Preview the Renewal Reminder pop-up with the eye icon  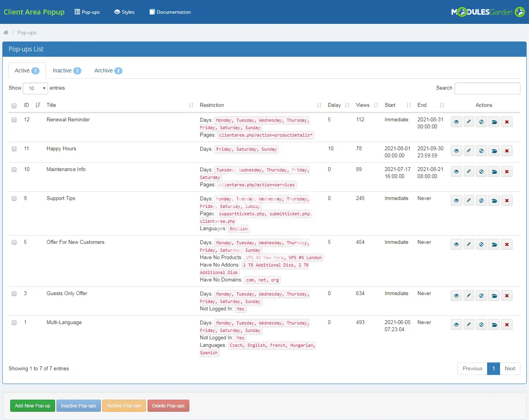coord(456,122)
